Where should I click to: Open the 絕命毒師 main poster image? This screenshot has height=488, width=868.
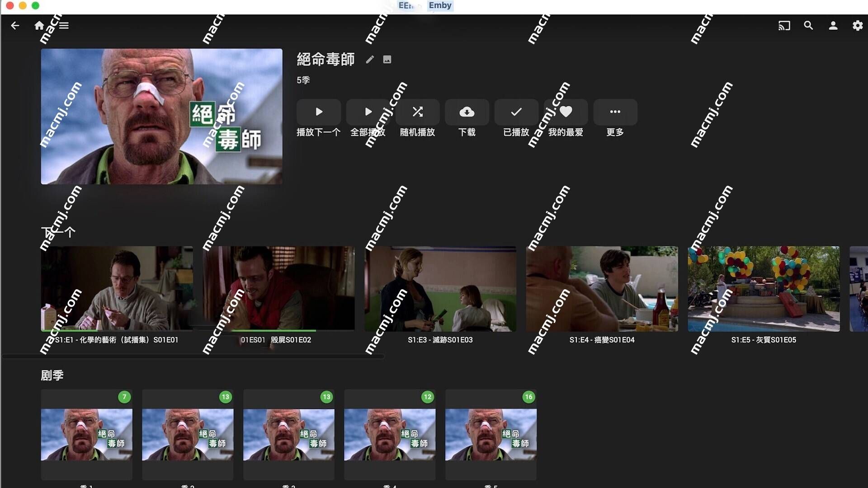click(161, 117)
